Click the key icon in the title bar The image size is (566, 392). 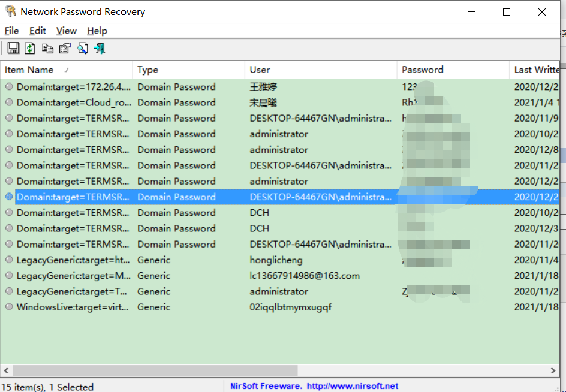(9, 11)
